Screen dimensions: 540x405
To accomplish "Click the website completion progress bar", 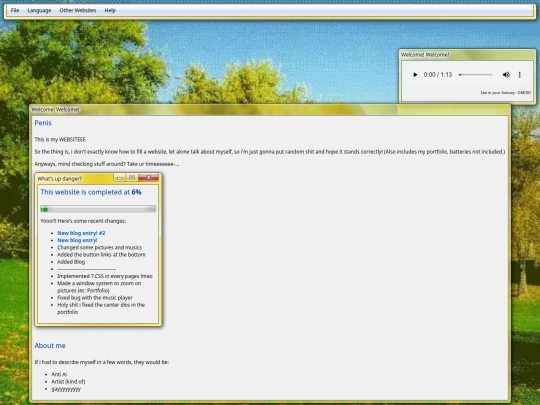I will 98,209.
